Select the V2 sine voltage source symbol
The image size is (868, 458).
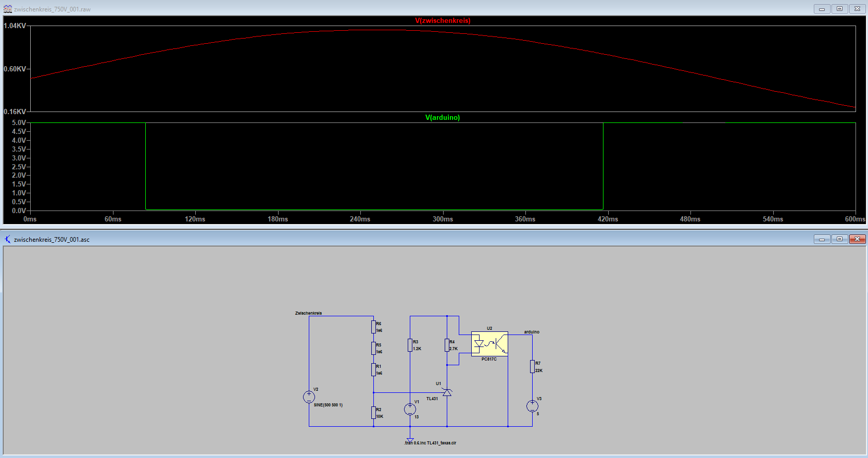tap(309, 397)
